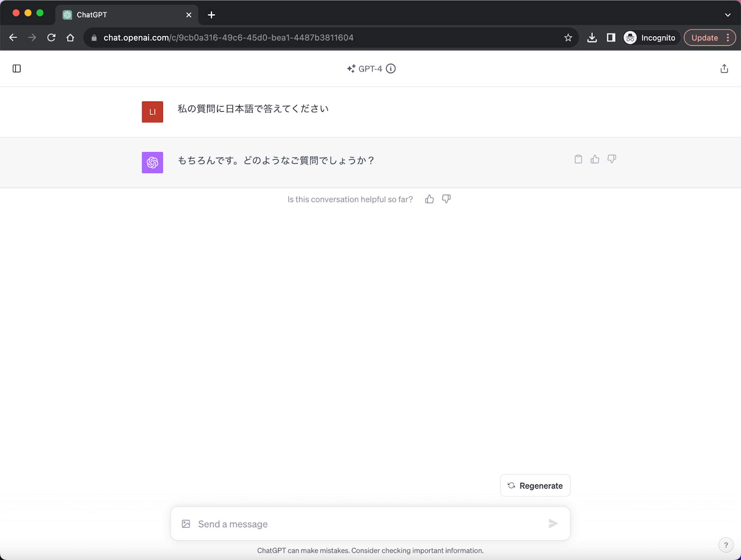View site info via lock icon
This screenshot has width=741, height=560.
pos(94,38)
